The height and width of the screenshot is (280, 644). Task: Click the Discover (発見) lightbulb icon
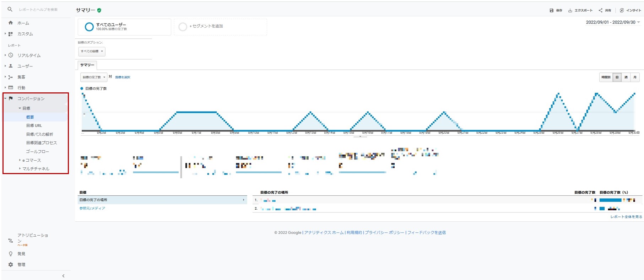[x=11, y=254]
